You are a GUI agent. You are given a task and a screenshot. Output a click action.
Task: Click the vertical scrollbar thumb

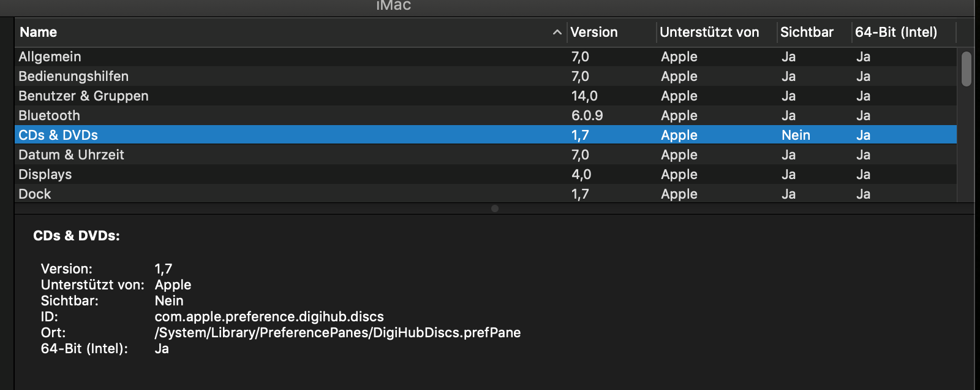click(x=966, y=69)
